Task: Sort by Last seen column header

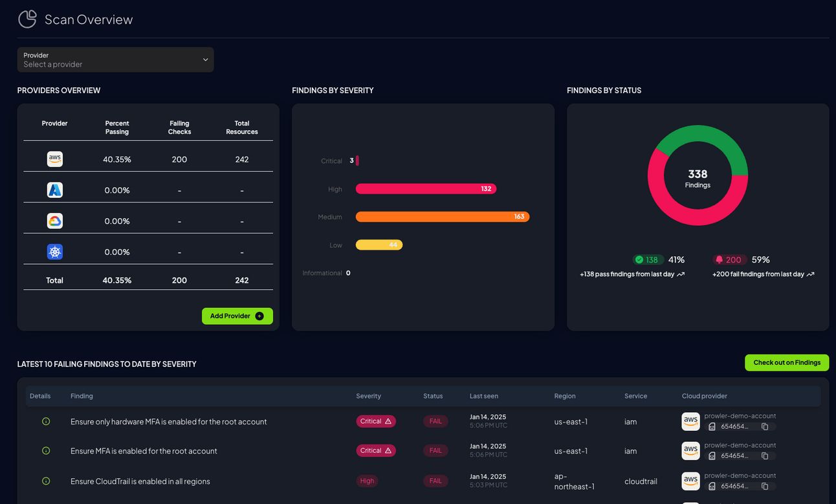Action: tap(484, 396)
